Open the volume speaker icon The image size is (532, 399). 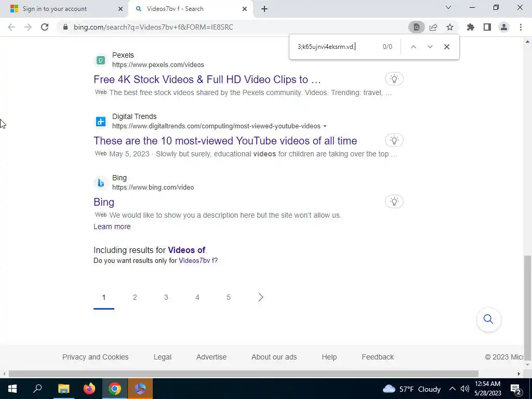pyautogui.click(x=465, y=389)
